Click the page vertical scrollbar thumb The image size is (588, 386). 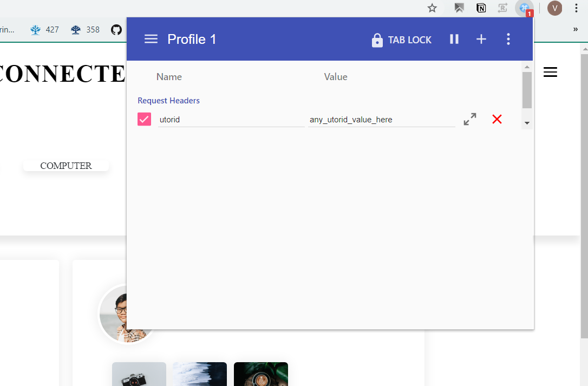[x=584, y=196]
